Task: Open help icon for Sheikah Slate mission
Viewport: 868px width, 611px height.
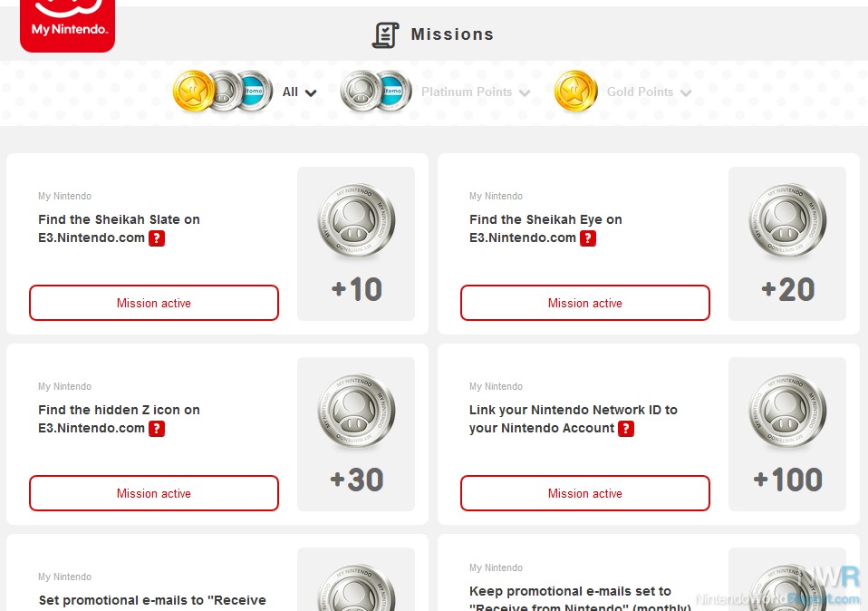Action: [x=157, y=238]
